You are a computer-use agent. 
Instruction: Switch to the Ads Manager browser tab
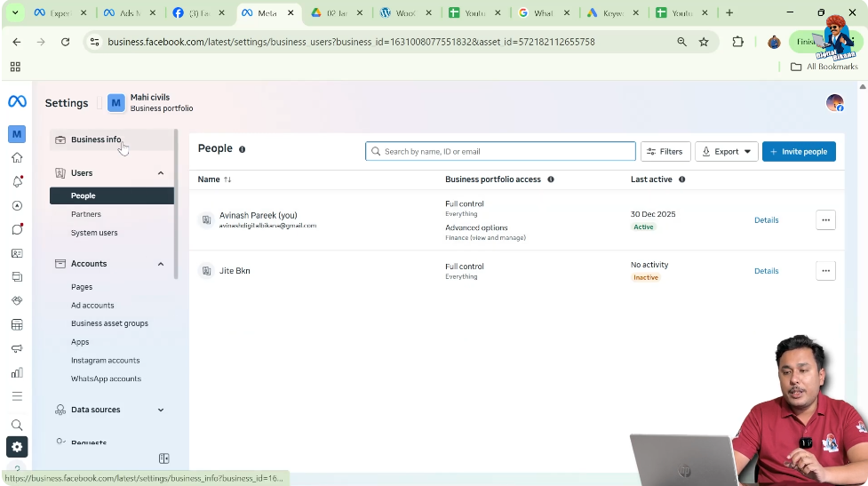[x=129, y=12]
